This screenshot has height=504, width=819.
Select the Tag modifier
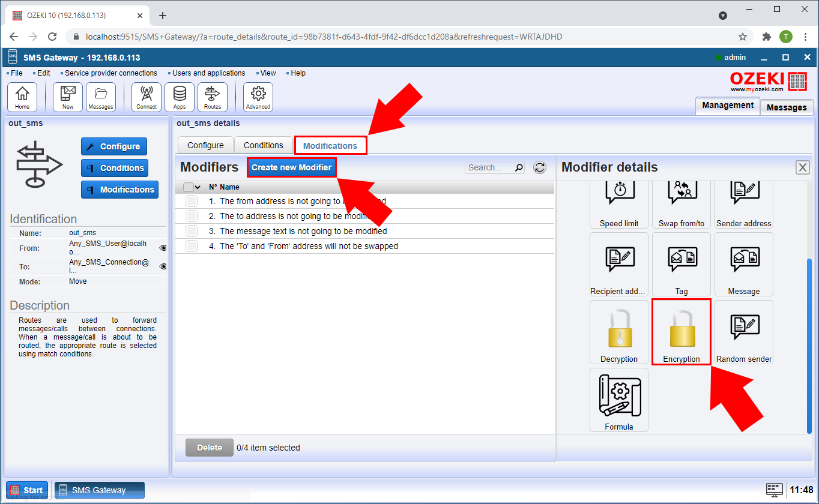click(681, 264)
